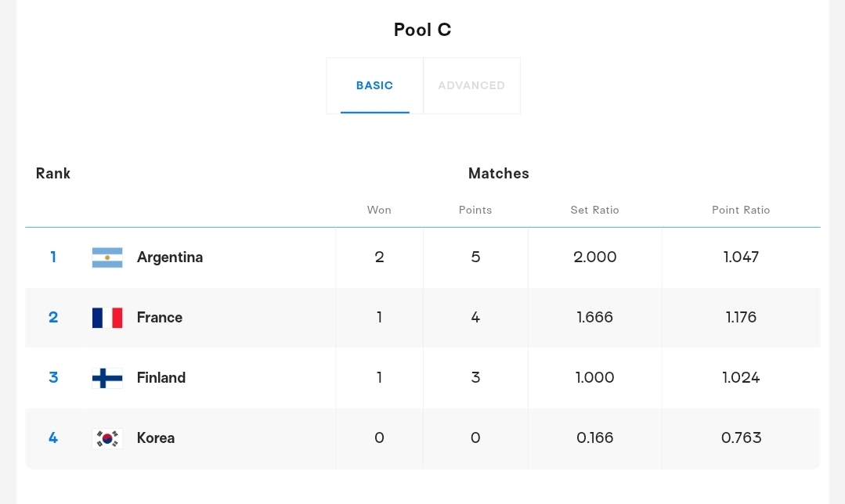
Task: Select rank number 4 for Korea
Action: tap(53, 438)
